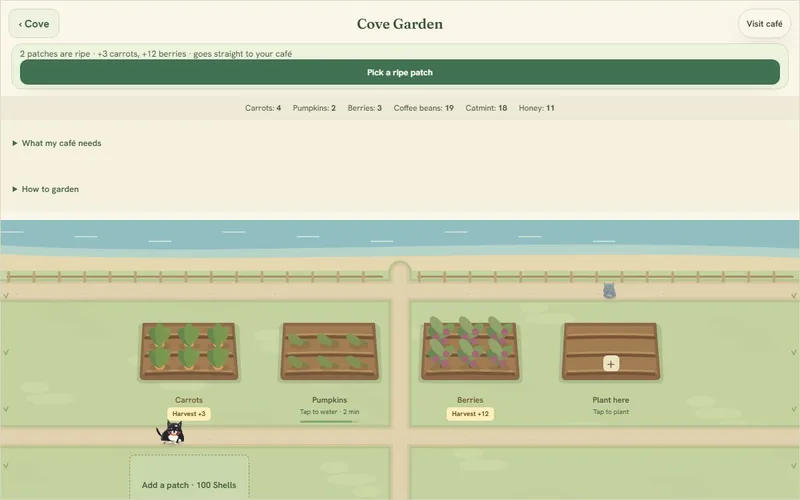This screenshot has width=800, height=500.
Task: Click the Tap to plant label
Action: [x=611, y=412]
